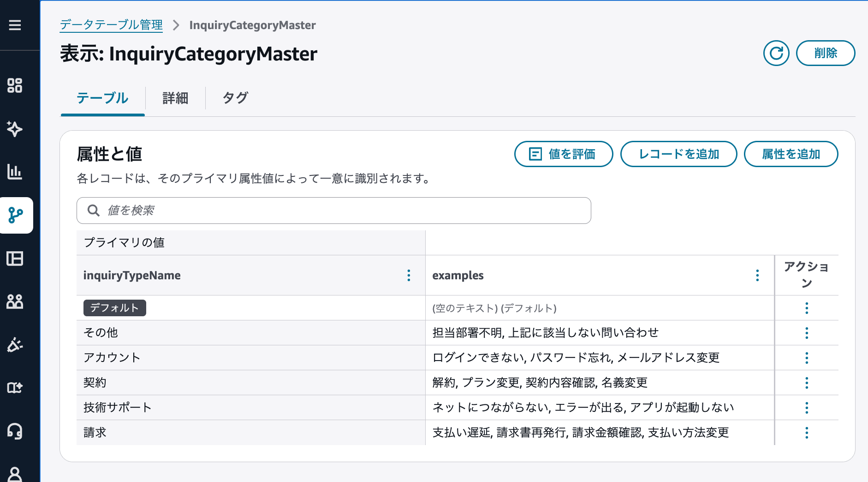Screen dimensions: 868x482
Task: Follow the データテーブル管理 breadcrumb link
Action: click(111, 25)
